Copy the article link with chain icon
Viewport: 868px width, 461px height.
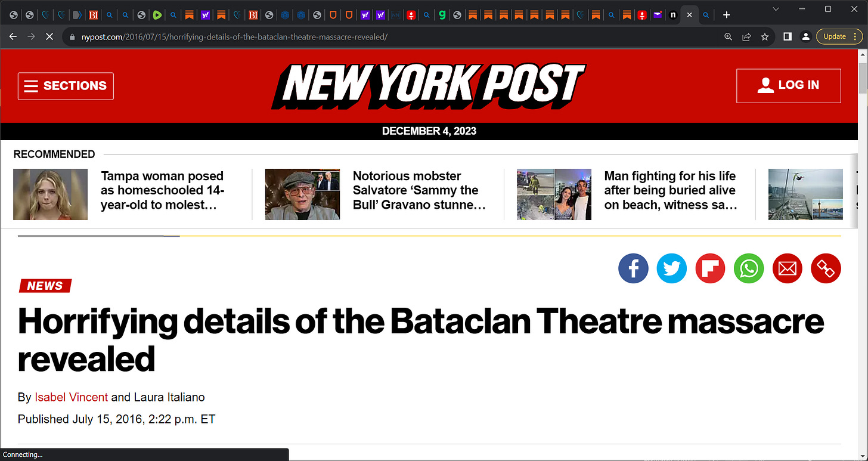point(826,268)
